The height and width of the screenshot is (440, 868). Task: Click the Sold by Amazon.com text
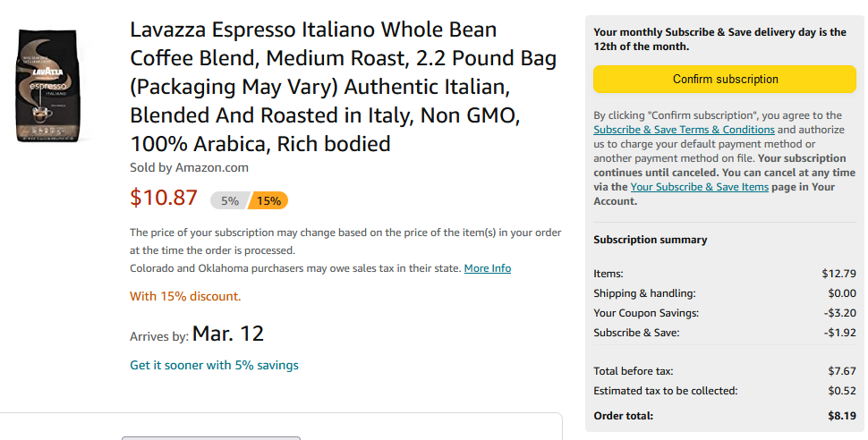coord(189,168)
